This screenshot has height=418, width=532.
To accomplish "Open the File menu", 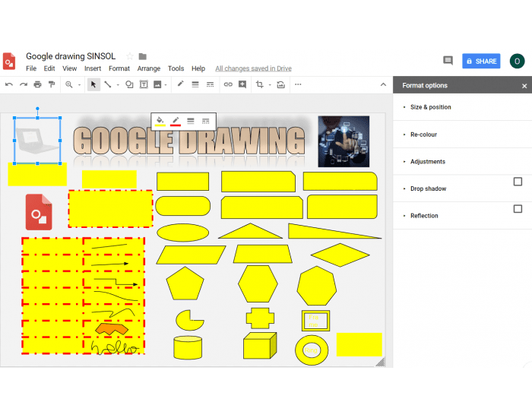I will (31, 68).
